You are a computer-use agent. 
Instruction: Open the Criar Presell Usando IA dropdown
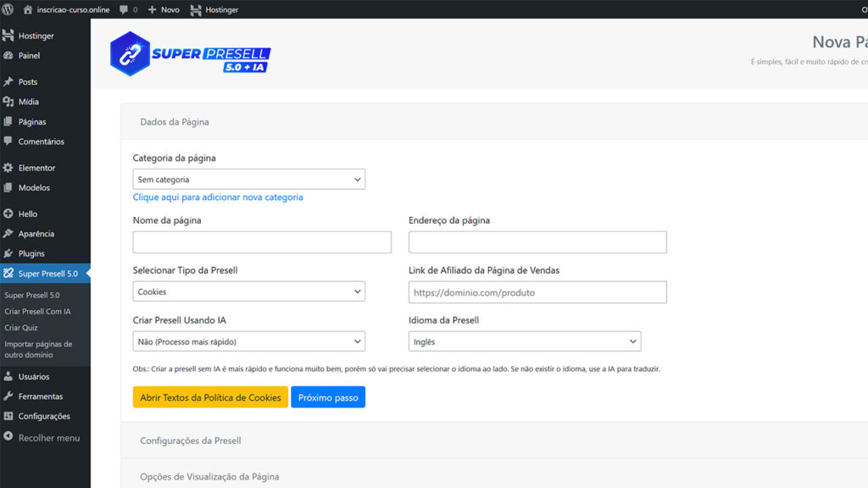(x=248, y=341)
